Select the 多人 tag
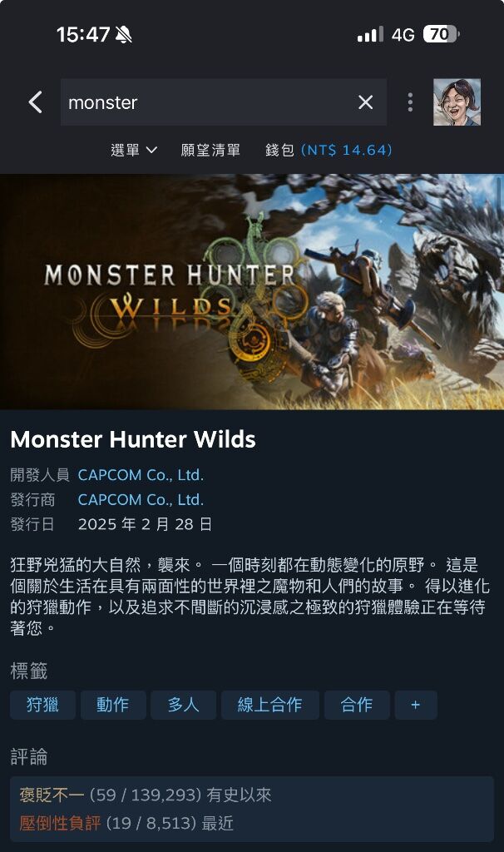 point(183,705)
